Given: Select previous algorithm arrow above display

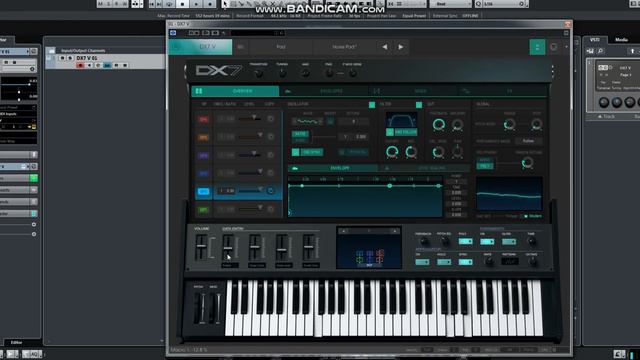Looking at the screenshot, I should (x=344, y=231).
